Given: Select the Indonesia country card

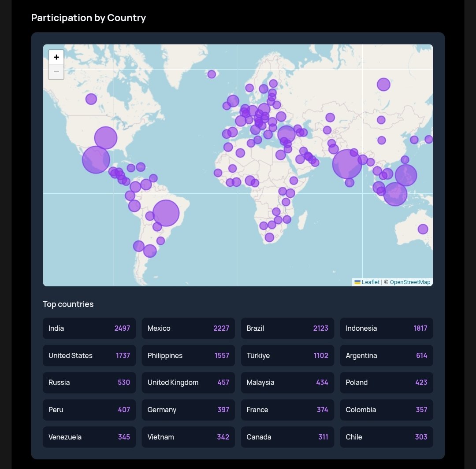Looking at the screenshot, I should point(387,328).
